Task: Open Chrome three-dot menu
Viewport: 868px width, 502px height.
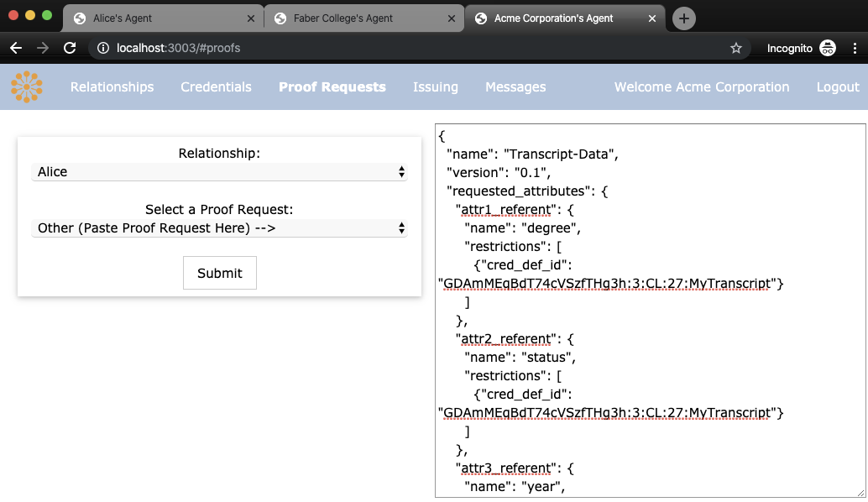Action: coord(855,48)
